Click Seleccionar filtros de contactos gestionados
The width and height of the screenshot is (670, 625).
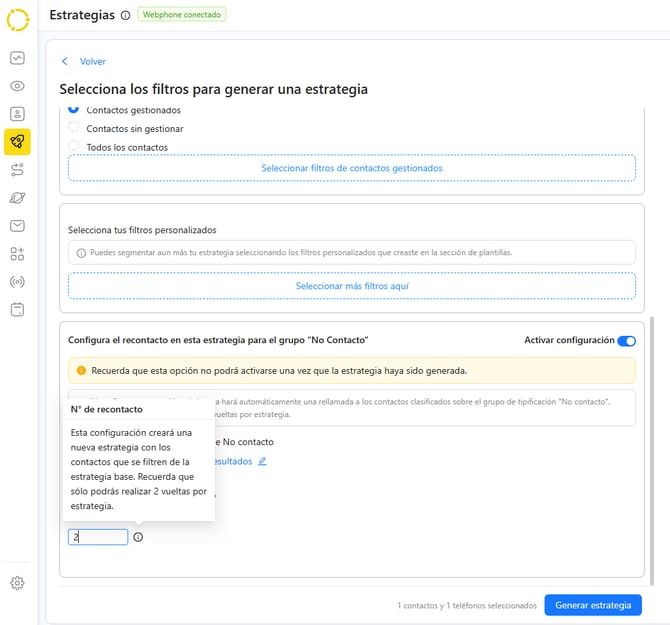(x=352, y=168)
